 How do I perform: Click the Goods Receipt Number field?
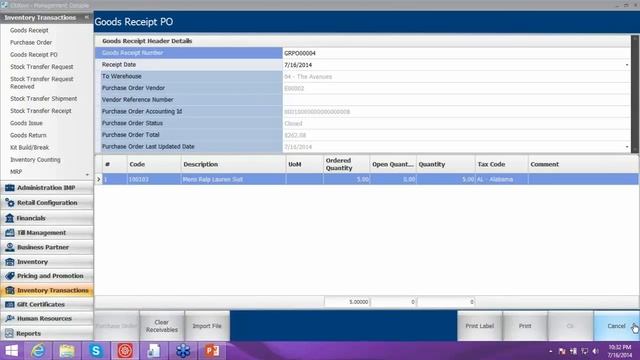(456, 53)
